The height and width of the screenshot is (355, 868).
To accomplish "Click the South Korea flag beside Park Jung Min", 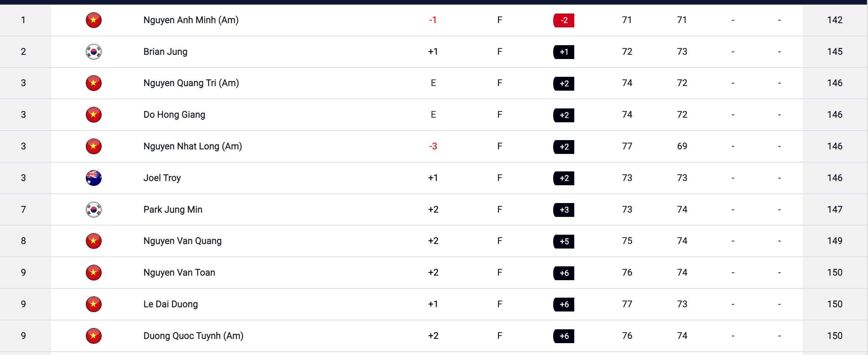I will pos(94,210).
